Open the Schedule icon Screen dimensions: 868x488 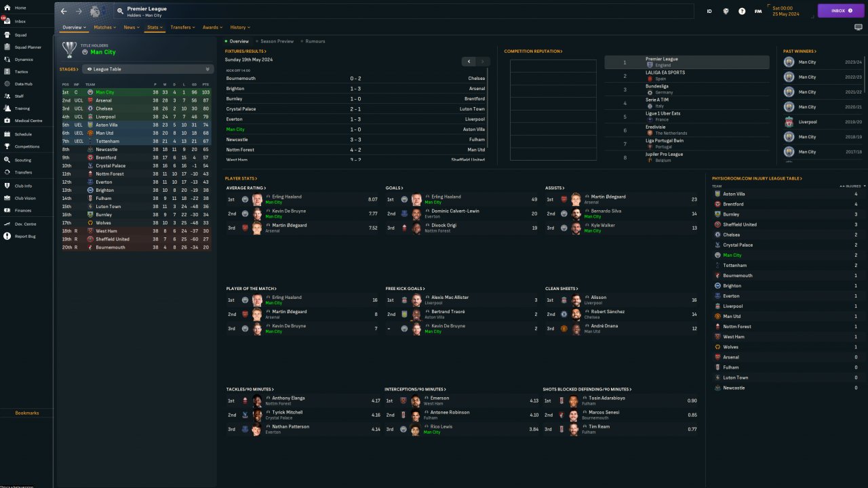coord(7,134)
